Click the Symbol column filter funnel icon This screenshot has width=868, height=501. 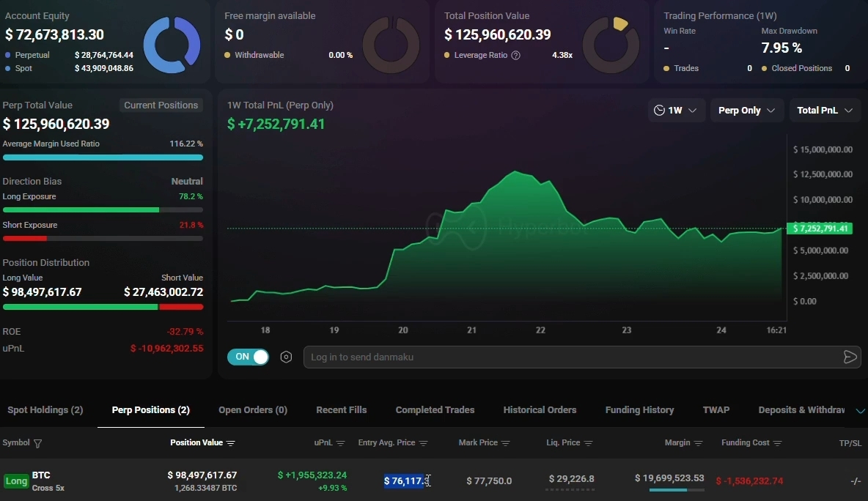pos(37,443)
